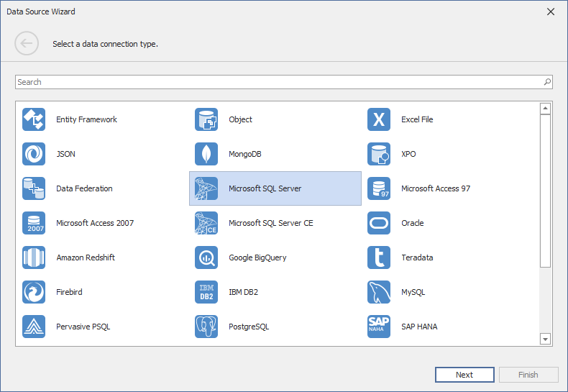The width and height of the screenshot is (568, 392).
Task: Go back using the back arrow
Action: click(x=27, y=43)
